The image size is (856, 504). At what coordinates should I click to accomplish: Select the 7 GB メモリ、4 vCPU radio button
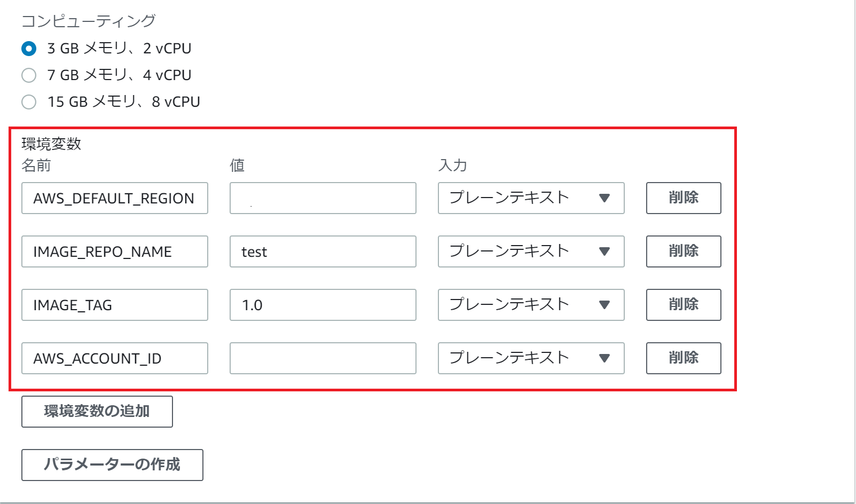[29, 75]
